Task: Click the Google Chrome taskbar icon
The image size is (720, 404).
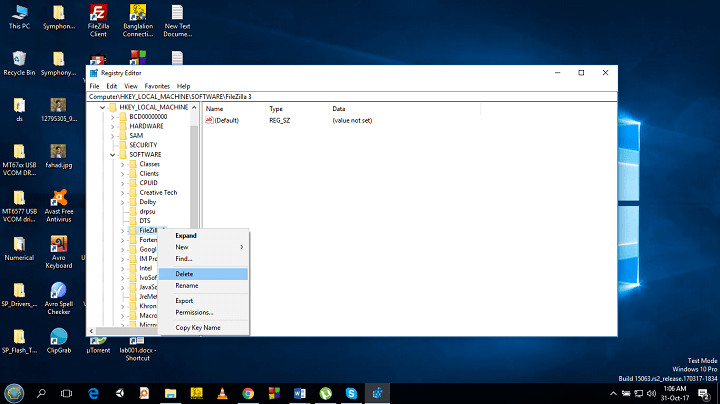Action: 247,393
